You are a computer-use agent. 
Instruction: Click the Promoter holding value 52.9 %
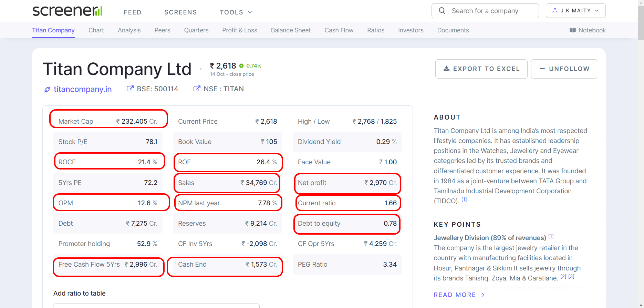pos(147,244)
